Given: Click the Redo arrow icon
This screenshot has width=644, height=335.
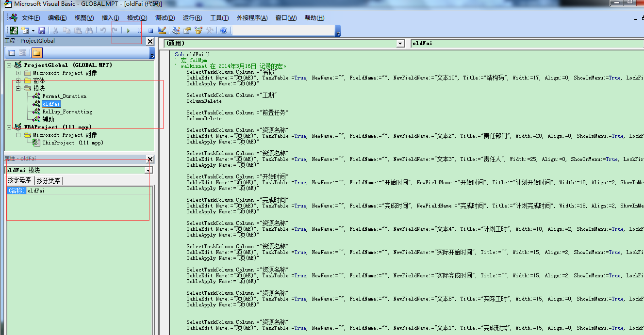Looking at the screenshot, I should 115,31.
